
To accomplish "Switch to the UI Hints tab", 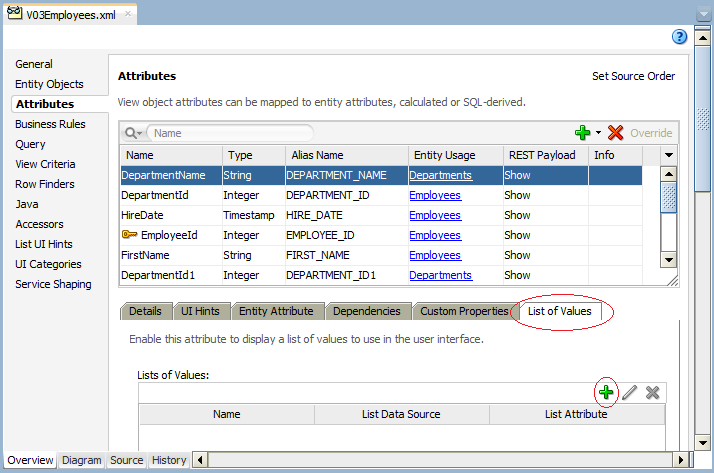I will pyautogui.click(x=200, y=311).
